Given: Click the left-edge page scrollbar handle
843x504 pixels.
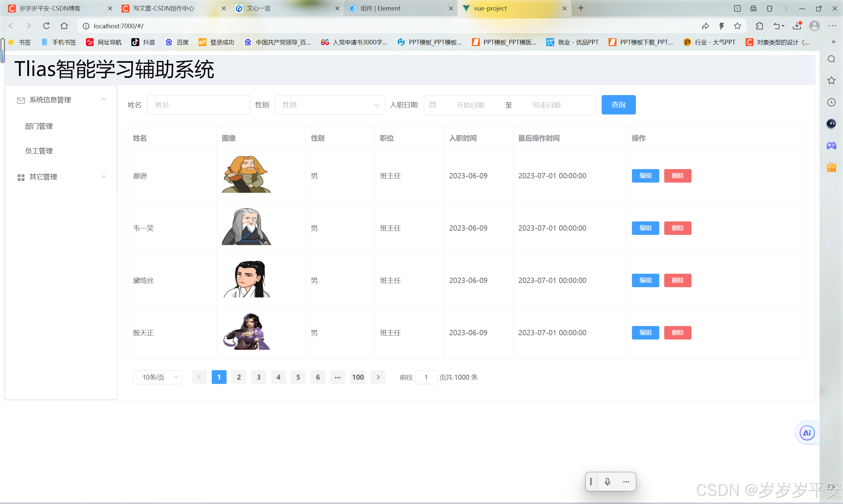Looking at the screenshot, I should 2,50.
